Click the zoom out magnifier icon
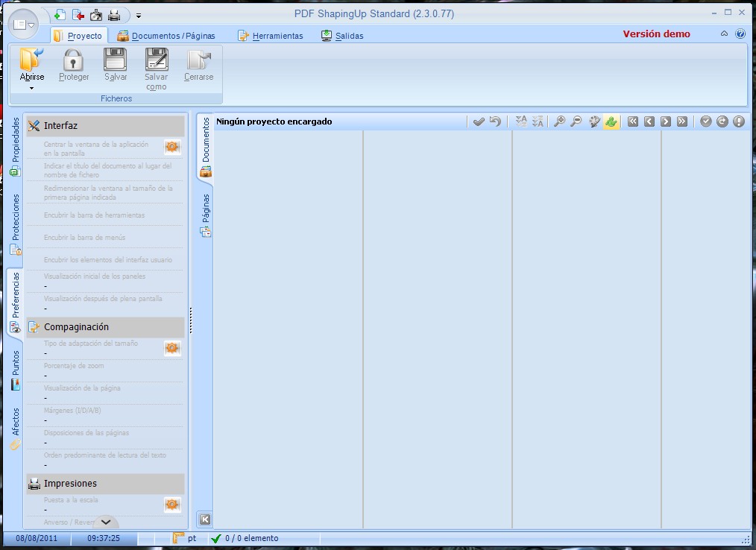Screen dimensions: 756x550 click(x=576, y=121)
